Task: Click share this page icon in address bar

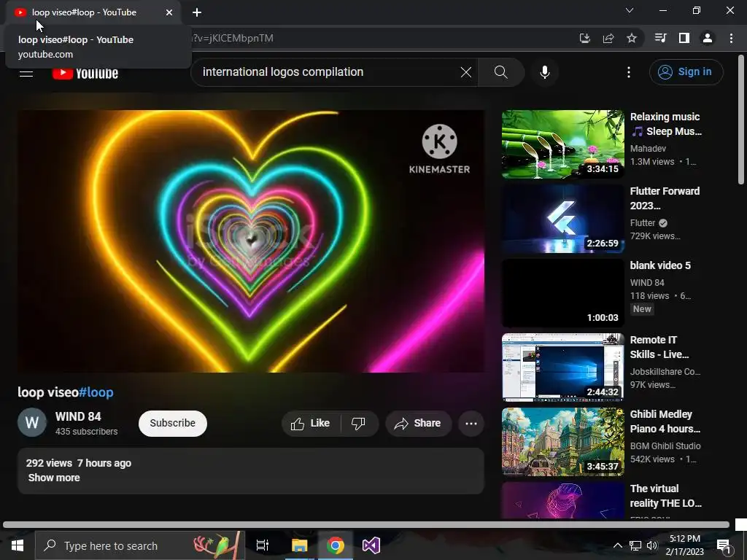Action: click(608, 38)
